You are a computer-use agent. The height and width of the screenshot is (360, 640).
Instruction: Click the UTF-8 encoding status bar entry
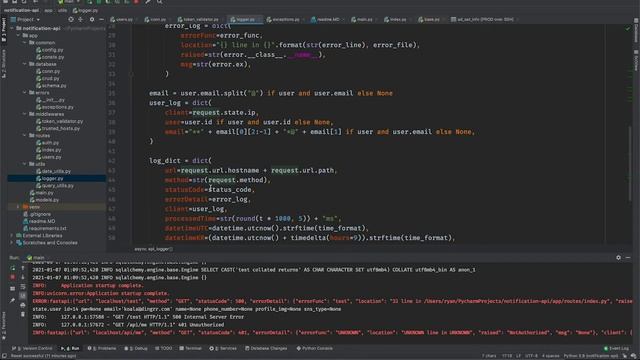pos(531,356)
